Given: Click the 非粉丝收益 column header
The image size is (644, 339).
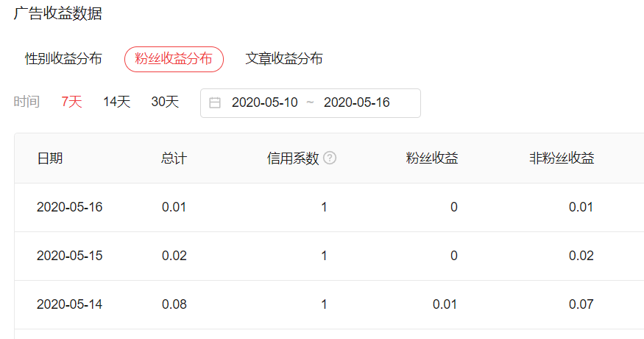Looking at the screenshot, I should (561, 158).
